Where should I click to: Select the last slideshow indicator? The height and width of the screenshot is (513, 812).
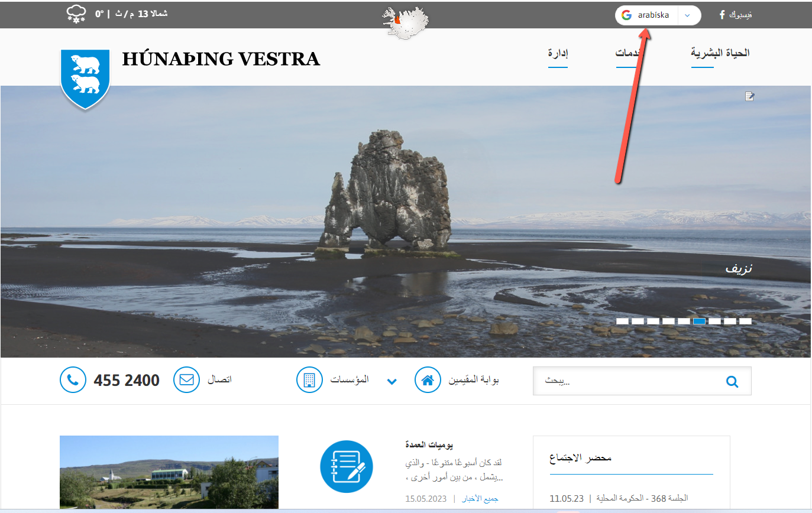pos(745,322)
